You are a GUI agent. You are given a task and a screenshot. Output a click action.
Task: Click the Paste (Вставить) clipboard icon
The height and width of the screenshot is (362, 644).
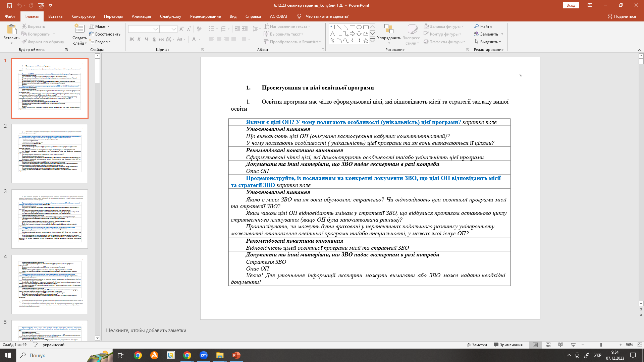[11, 29]
